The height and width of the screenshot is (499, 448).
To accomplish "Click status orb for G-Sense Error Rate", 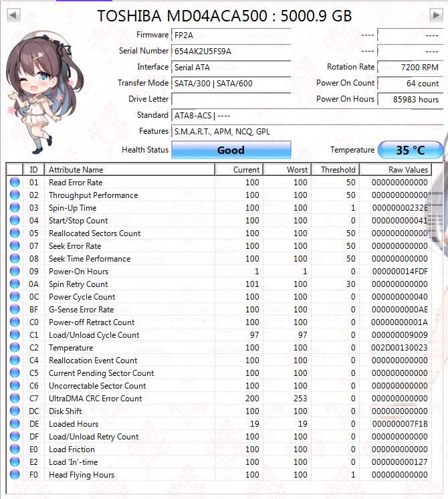I will 15,309.
